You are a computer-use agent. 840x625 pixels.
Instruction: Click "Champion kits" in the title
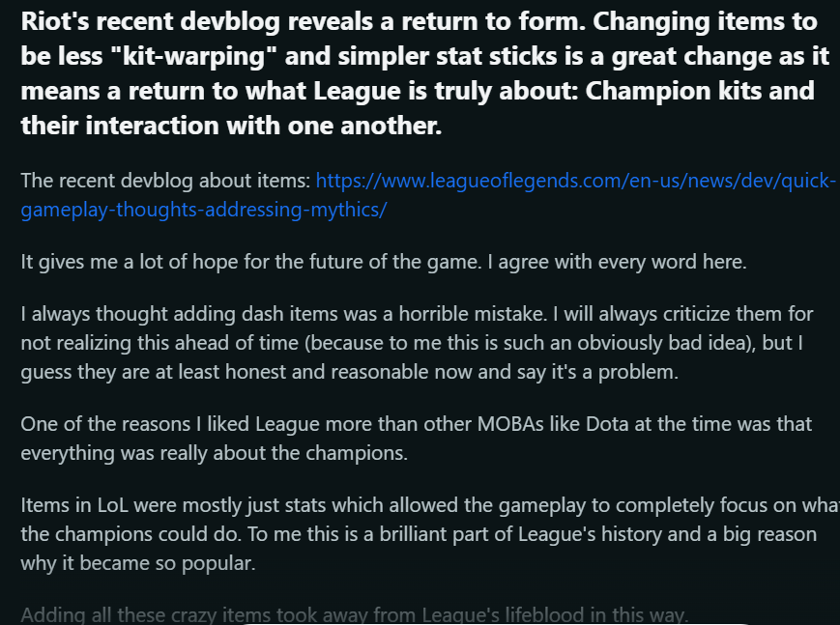[x=700, y=93]
